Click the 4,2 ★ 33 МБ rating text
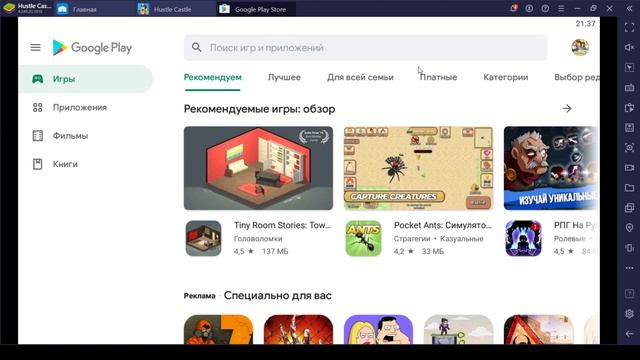The image size is (640, 360). click(419, 251)
